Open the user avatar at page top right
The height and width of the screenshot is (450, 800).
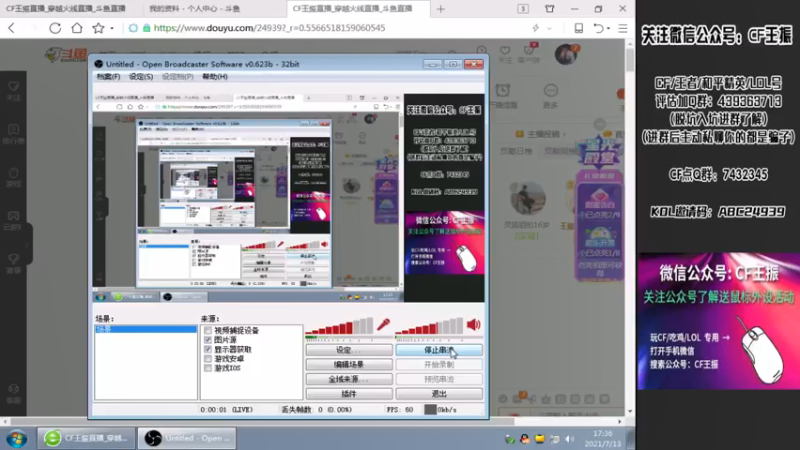click(x=566, y=54)
